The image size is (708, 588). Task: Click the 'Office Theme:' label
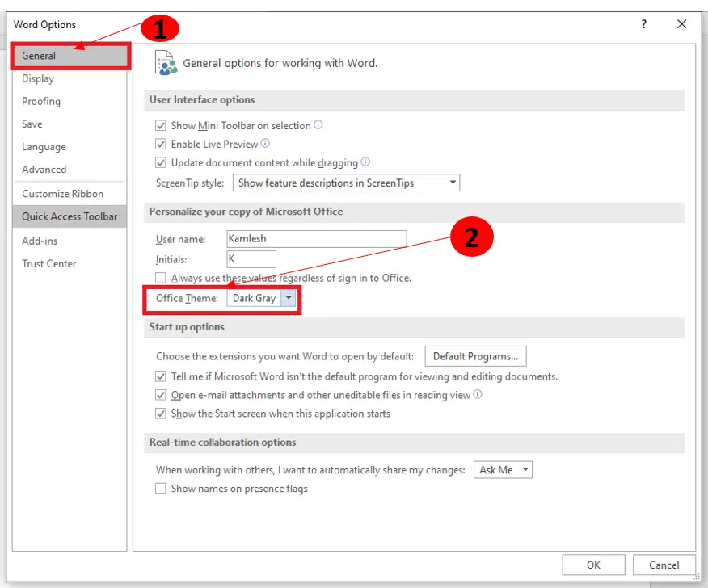(x=187, y=298)
